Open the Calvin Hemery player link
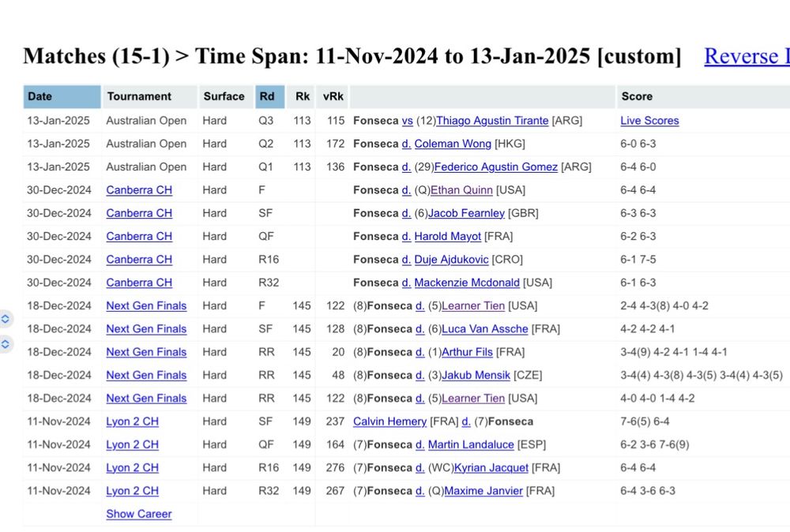The height and width of the screenshot is (532, 790). (x=389, y=421)
